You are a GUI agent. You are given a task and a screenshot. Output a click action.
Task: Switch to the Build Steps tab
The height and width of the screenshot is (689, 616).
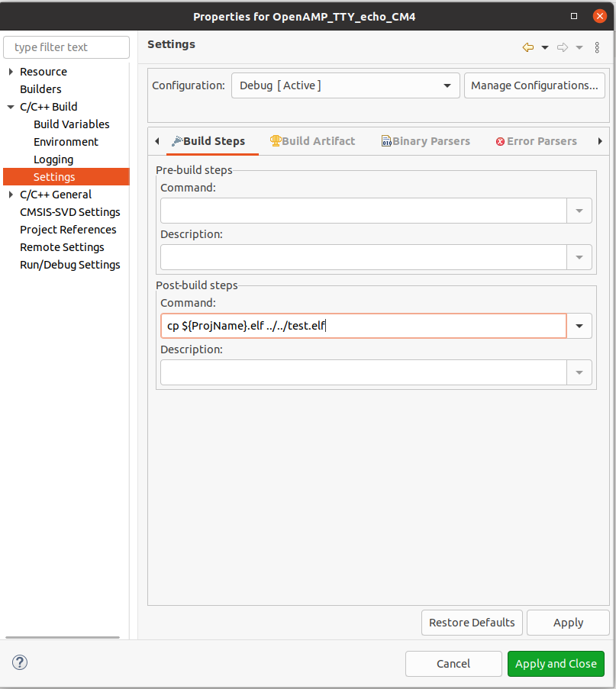click(x=212, y=141)
